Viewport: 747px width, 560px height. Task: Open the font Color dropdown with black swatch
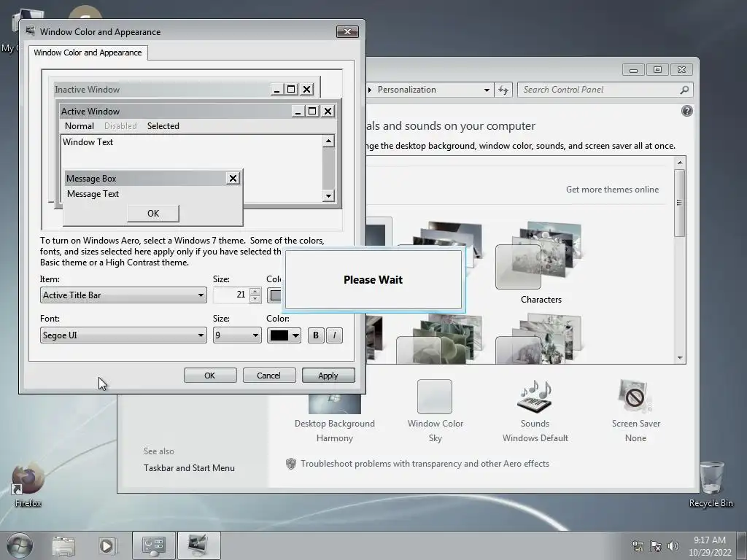pyautogui.click(x=284, y=335)
